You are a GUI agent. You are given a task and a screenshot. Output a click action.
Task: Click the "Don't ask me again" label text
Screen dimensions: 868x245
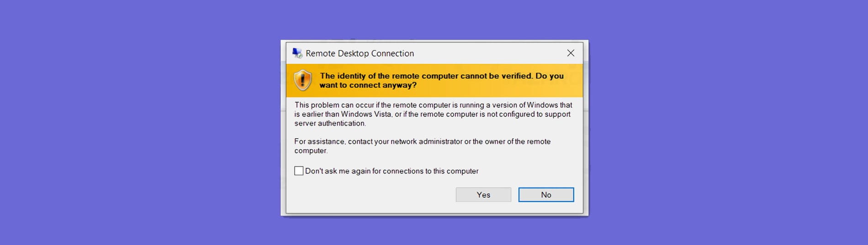click(x=392, y=171)
